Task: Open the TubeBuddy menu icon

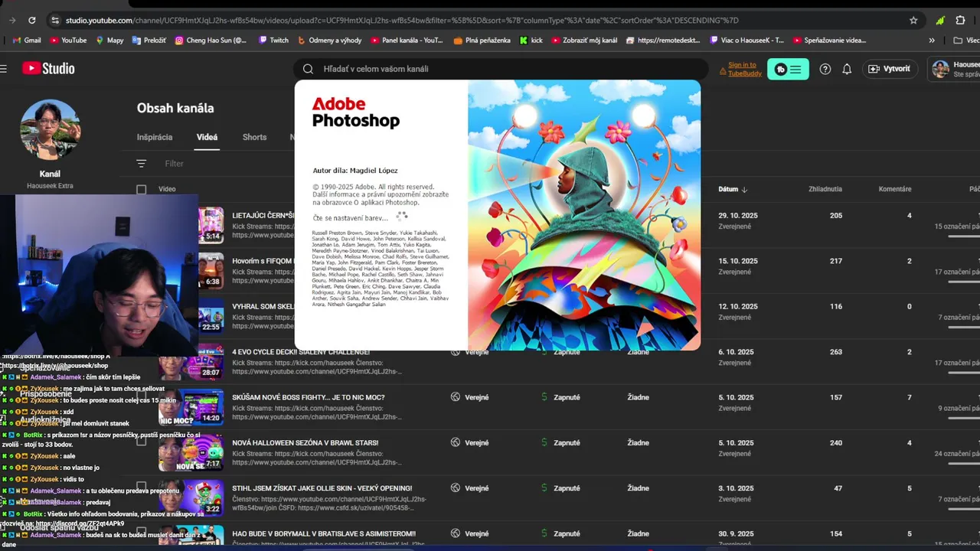Action: tap(788, 69)
